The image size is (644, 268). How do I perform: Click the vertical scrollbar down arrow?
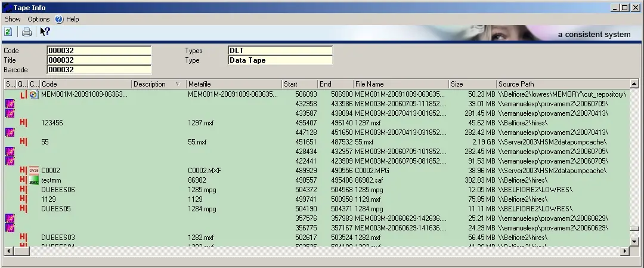click(634, 241)
